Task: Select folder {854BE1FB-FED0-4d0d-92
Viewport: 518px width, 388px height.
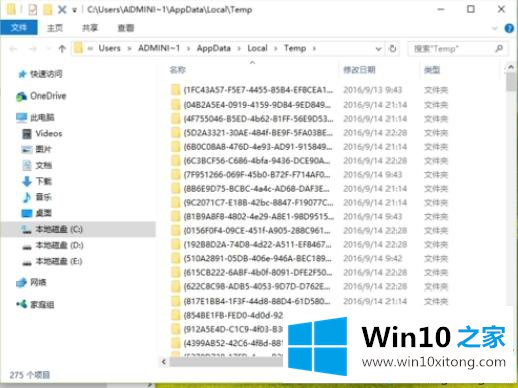Action: point(233,315)
